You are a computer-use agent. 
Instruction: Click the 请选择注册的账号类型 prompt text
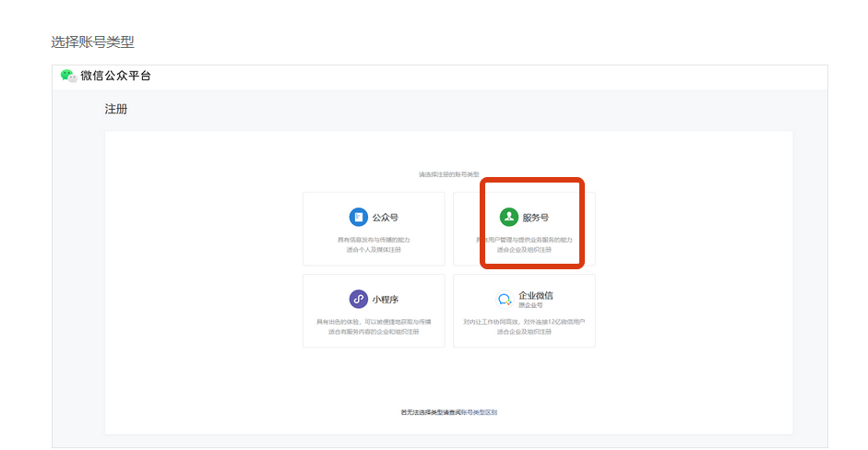click(449, 174)
